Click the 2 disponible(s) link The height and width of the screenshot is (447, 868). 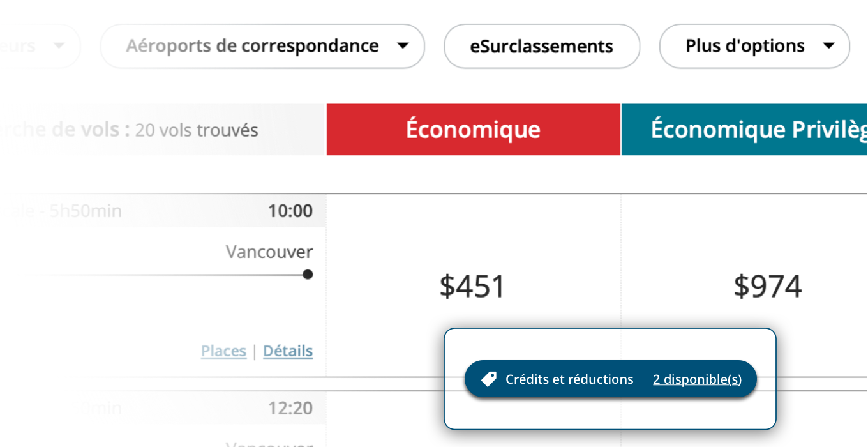click(697, 379)
